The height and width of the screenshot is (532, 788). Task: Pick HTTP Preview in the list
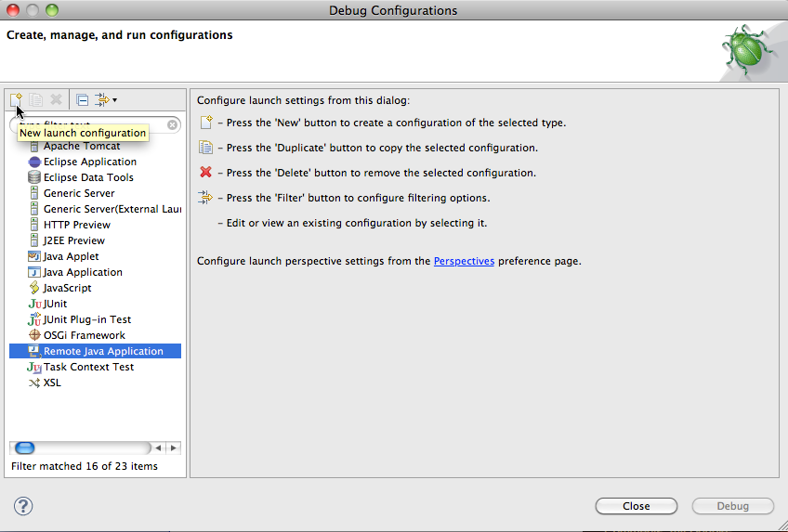coord(77,225)
